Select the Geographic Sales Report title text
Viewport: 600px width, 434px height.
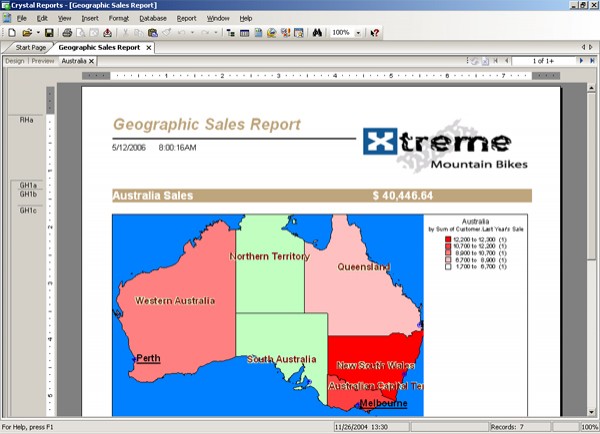click(207, 125)
